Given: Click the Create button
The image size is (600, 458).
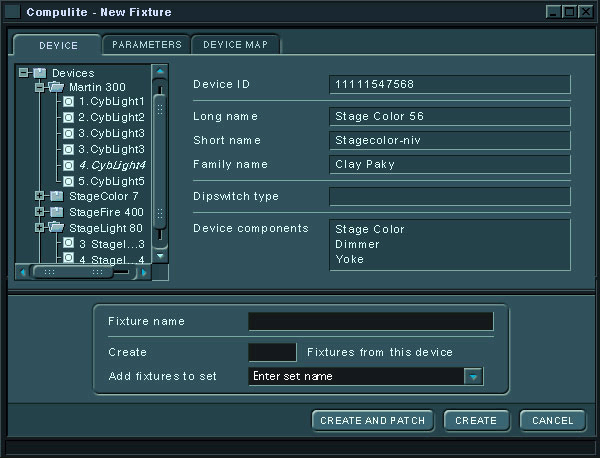Looking at the screenshot, I should 476,421.
